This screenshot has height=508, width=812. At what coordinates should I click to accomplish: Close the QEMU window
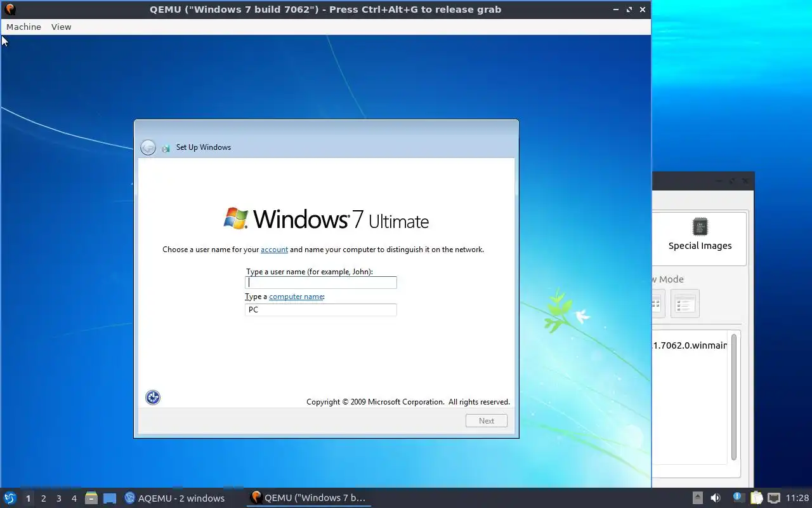(643, 10)
